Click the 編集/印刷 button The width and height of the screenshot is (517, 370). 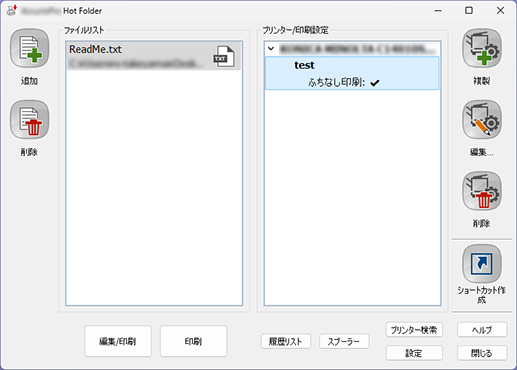(118, 341)
